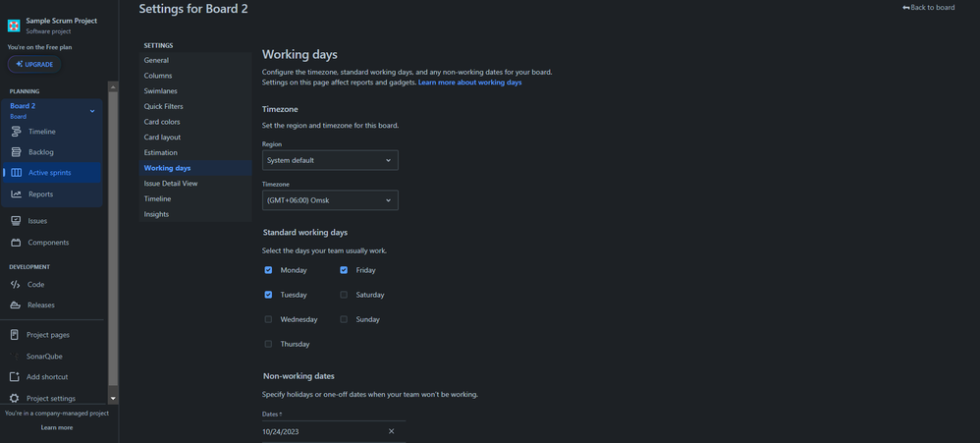
Task: Enable Saturday as working day
Action: point(344,295)
